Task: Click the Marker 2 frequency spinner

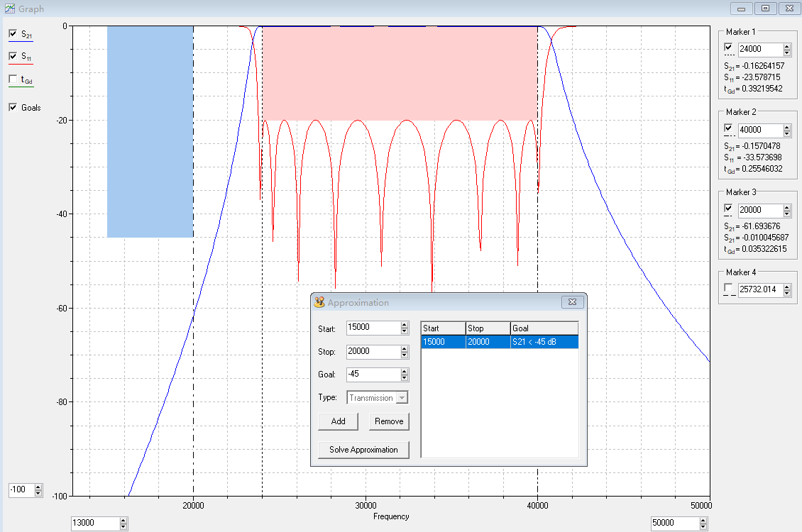Action: [786, 130]
